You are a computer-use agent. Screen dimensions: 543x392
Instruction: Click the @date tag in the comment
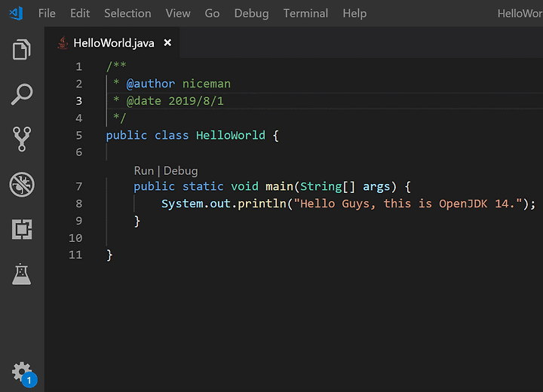coord(144,101)
